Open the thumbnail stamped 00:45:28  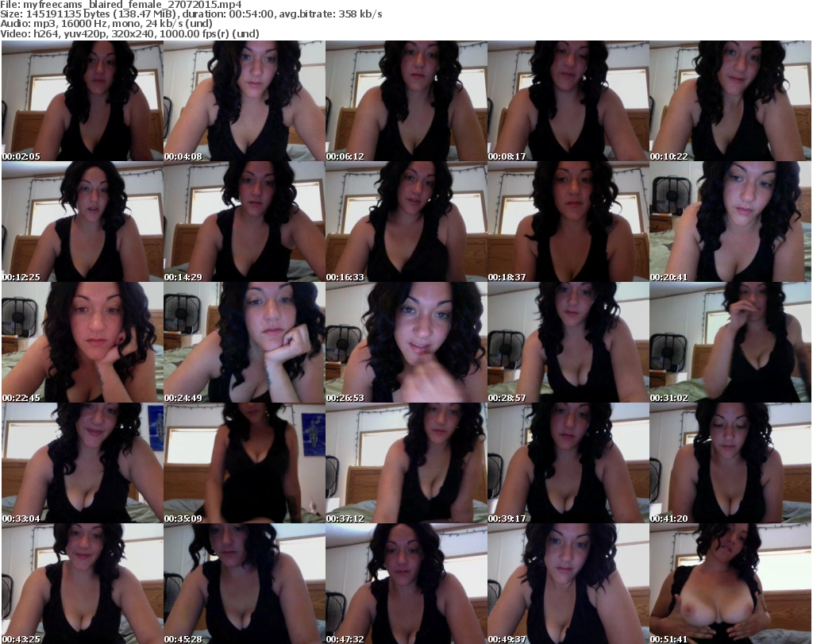245,584
